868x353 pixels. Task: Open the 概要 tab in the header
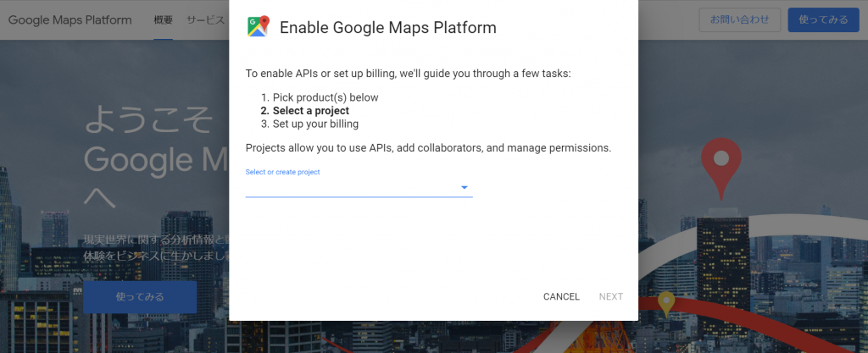(x=164, y=20)
